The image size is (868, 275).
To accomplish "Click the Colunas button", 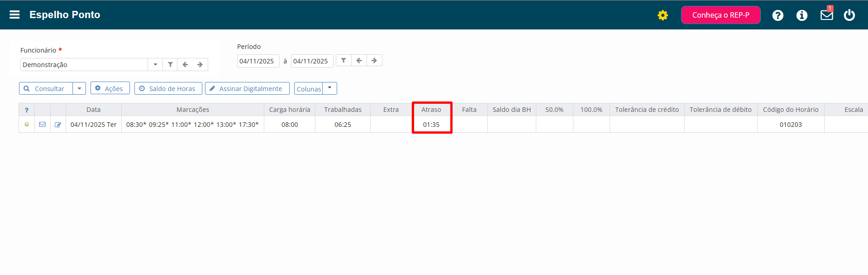I will [309, 89].
